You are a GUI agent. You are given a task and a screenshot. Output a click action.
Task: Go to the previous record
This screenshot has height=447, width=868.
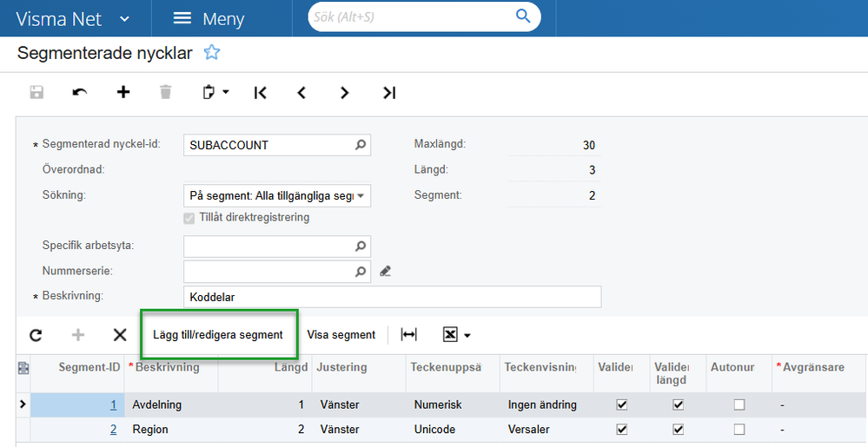click(301, 92)
